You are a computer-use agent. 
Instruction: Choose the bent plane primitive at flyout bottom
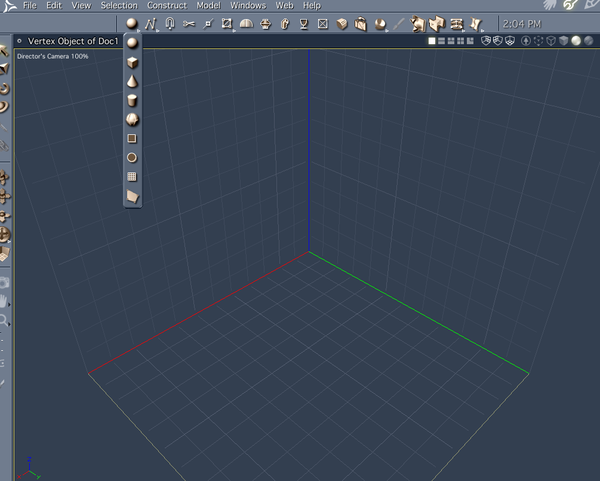(x=132, y=196)
